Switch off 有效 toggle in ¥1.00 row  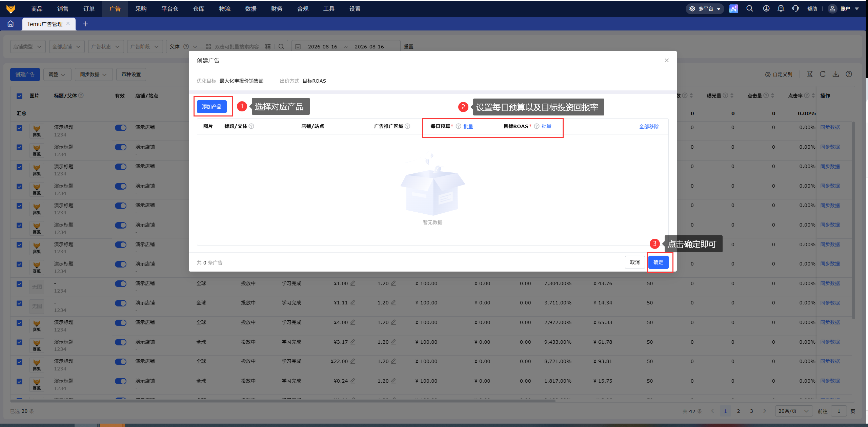(120, 284)
